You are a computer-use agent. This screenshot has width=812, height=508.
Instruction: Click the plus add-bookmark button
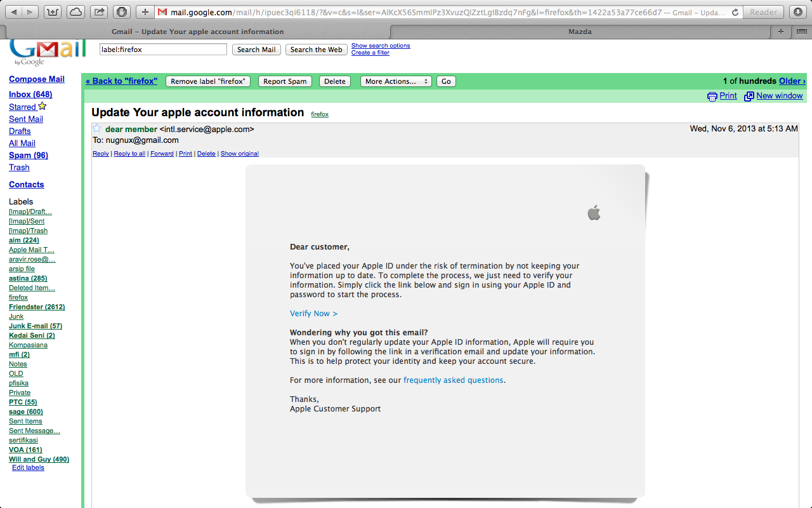pos(145,12)
